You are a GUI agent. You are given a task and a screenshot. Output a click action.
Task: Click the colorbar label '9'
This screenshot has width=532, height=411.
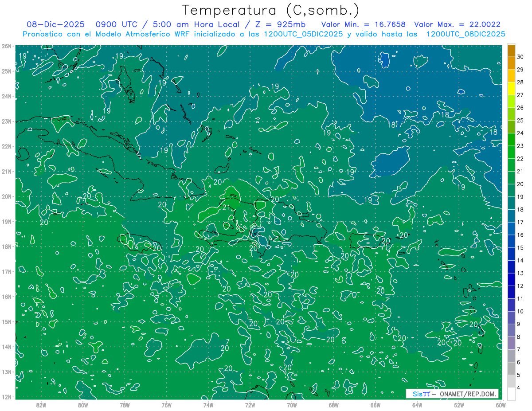[x=519, y=324]
